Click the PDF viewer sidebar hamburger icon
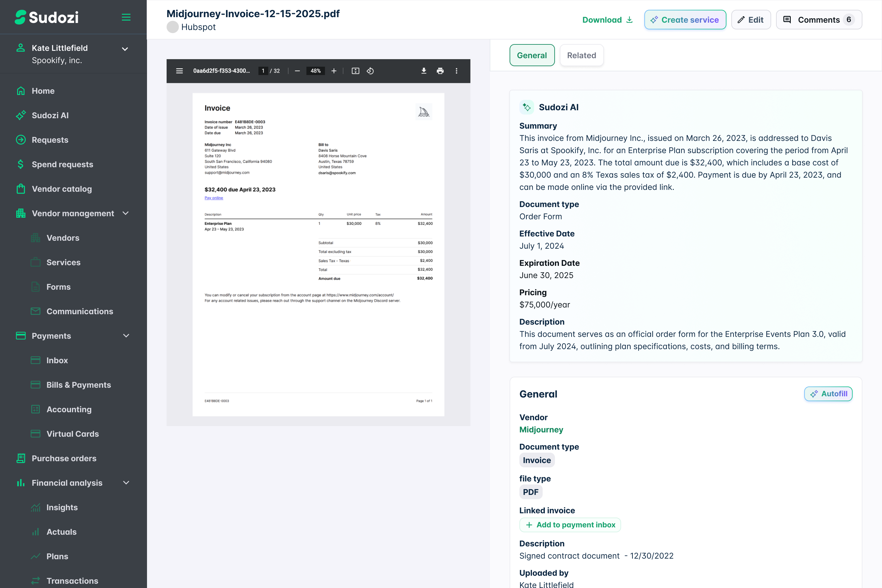882x588 pixels. coord(179,71)
